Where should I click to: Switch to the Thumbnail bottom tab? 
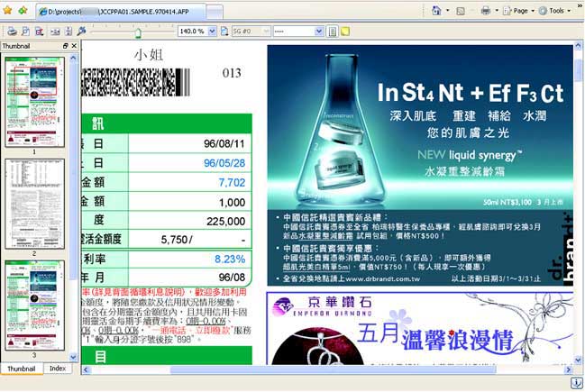tap(22, 369)
